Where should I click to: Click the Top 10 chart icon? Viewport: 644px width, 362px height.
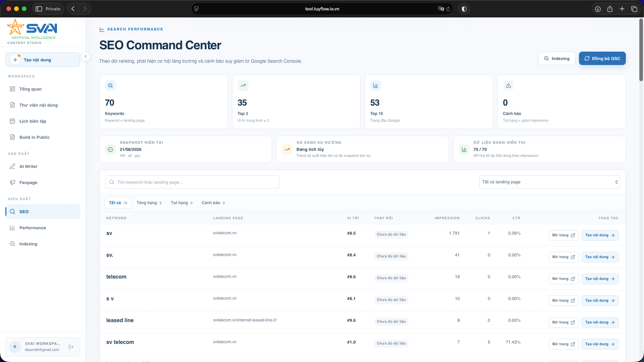(376, 85)
